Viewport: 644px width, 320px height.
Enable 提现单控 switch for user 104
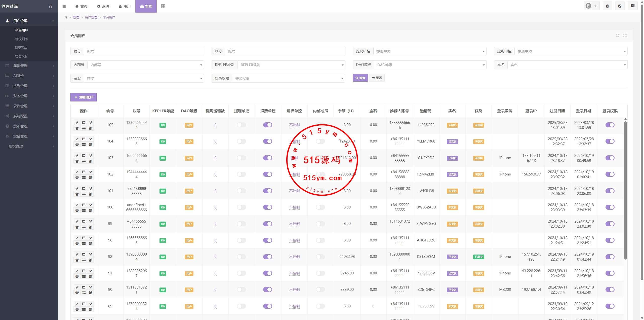click(x=242, y=141)
